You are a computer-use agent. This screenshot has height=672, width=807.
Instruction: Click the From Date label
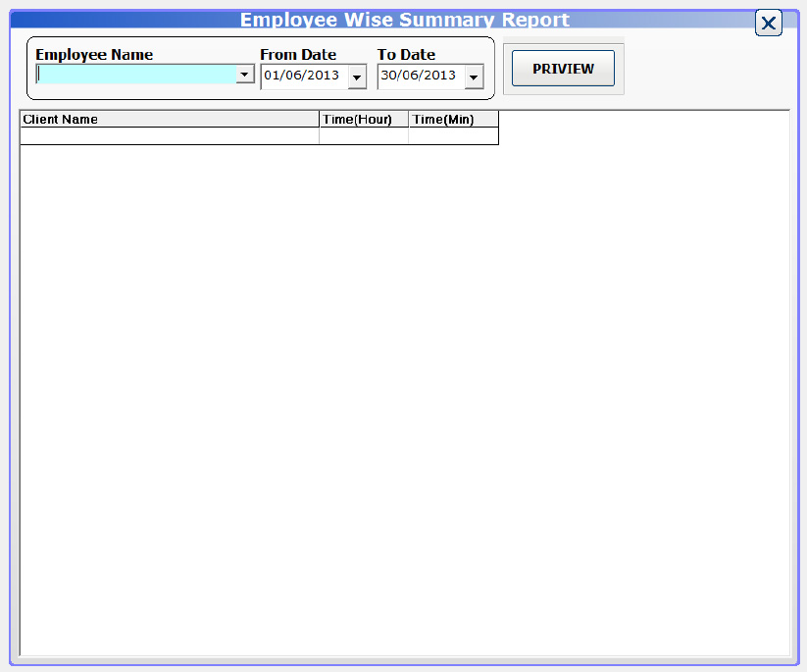(298, 54)
